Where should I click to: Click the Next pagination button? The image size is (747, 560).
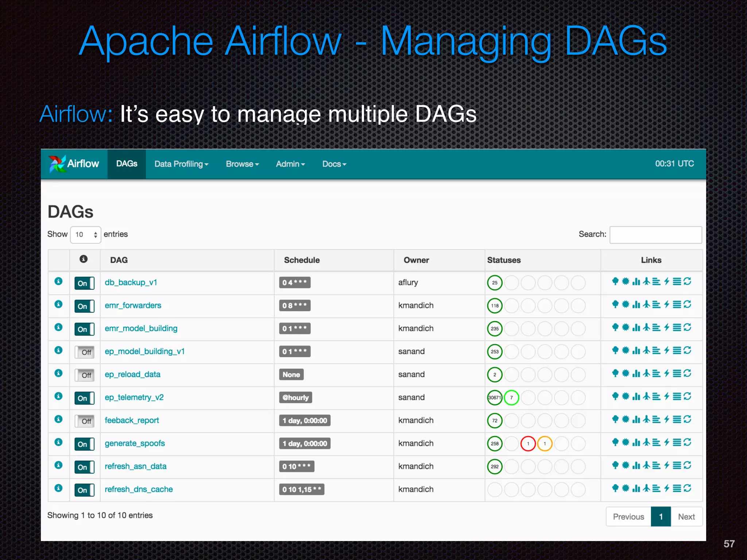[686, 517]
